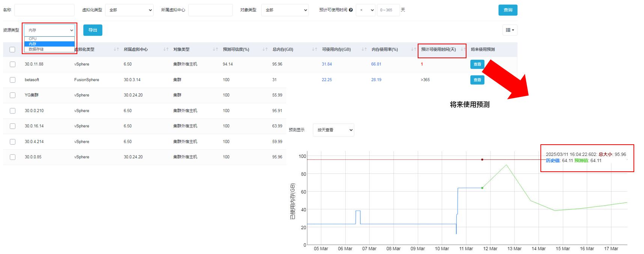Screen dimensions: 644x254
Task: Sort by 虚拟化类型 column sort icon
Action: 116,50
